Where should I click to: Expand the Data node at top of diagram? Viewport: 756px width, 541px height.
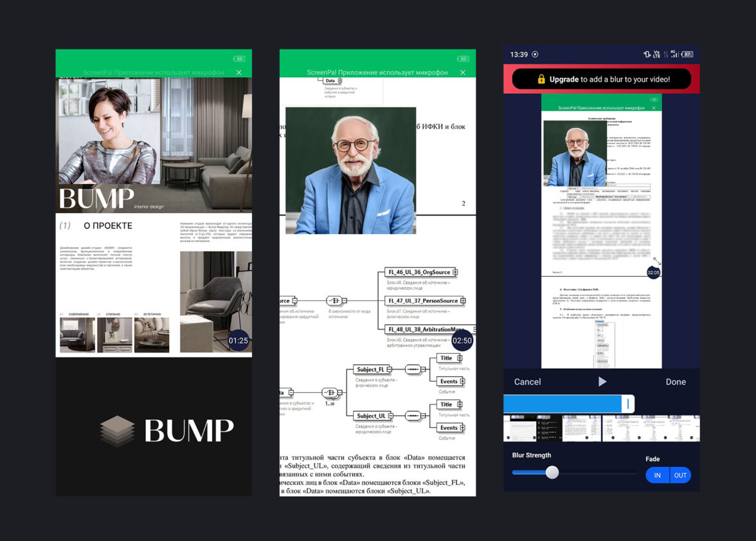point(340,80)
